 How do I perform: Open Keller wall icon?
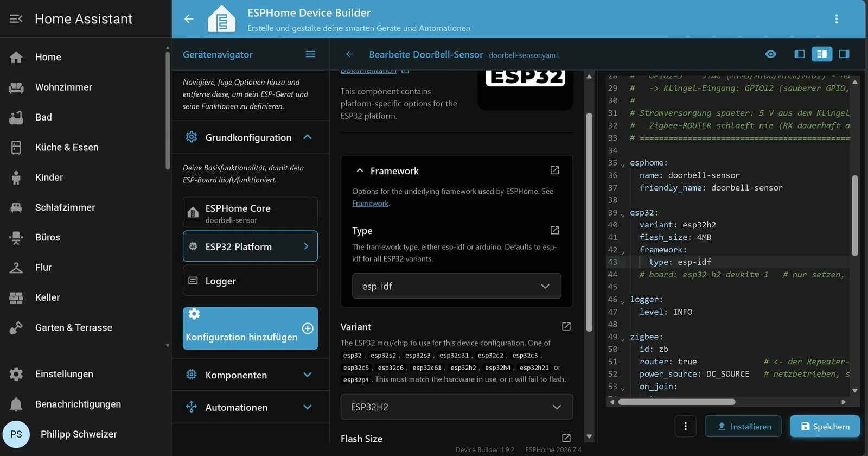click(16, 297)
